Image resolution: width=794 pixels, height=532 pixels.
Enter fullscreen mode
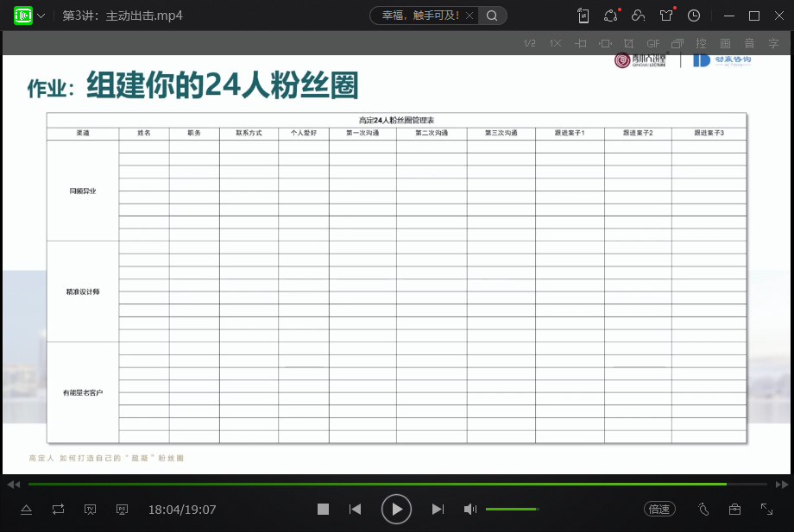pos(766,510)
